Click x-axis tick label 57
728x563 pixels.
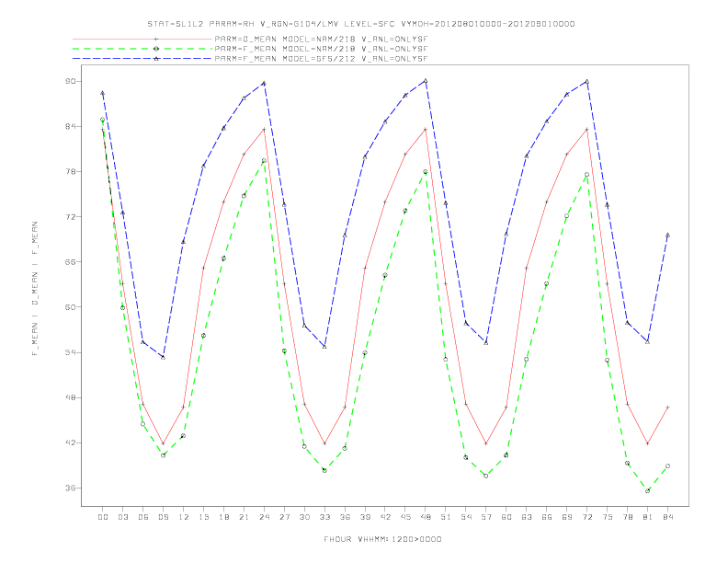pyautogui.click(x=486, y=517)
